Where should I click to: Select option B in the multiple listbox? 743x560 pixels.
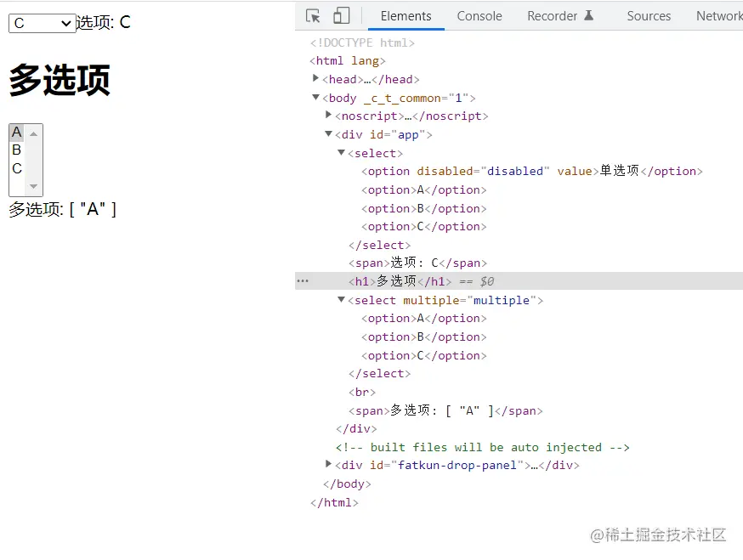[x=17, y=150]
